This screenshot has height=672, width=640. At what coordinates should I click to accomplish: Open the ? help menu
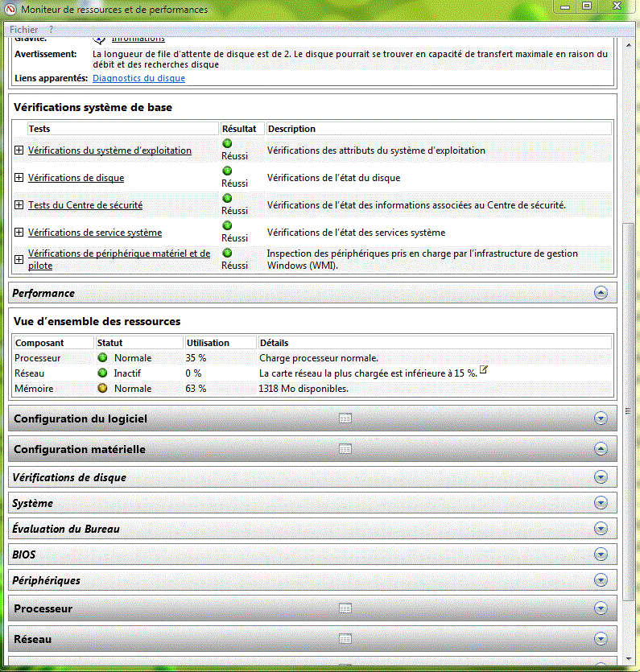[51, 30]
